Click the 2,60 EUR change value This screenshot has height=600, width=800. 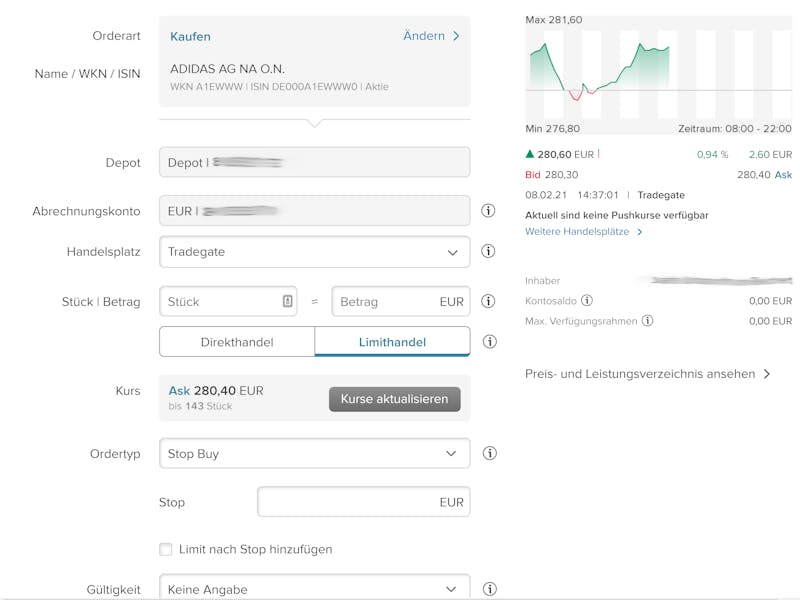[x=770, y=154]
